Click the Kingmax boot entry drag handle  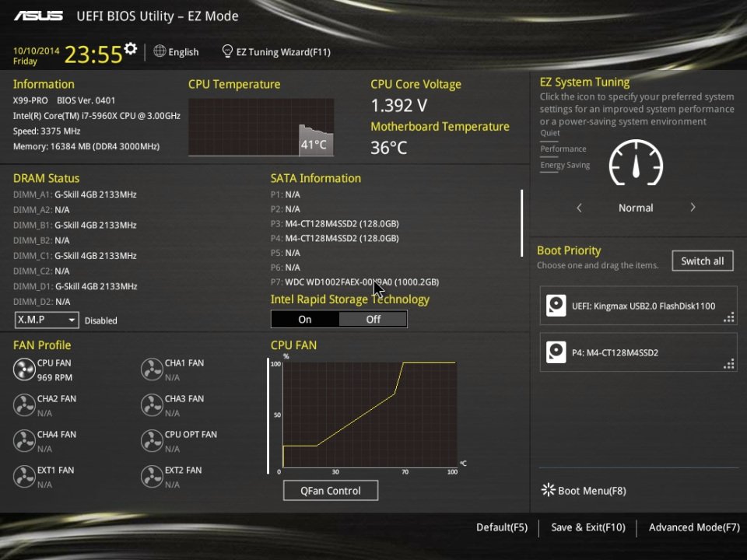pyautogui.click(x=729, y=317)
